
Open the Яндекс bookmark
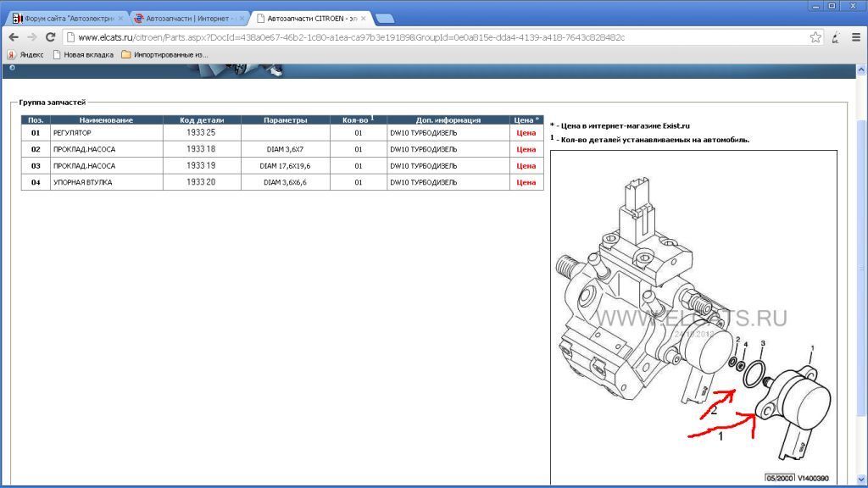click(x=25, y=55)
